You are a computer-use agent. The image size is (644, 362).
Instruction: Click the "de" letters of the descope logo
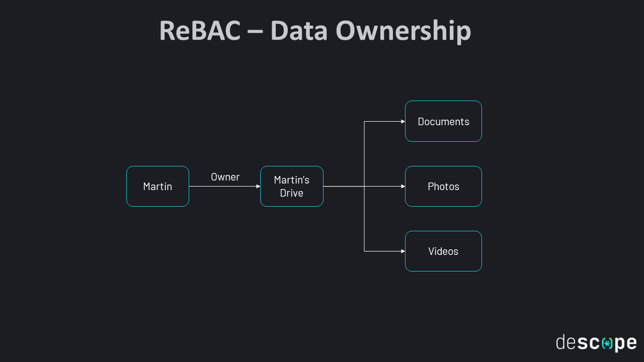click(x=566, y=343)
